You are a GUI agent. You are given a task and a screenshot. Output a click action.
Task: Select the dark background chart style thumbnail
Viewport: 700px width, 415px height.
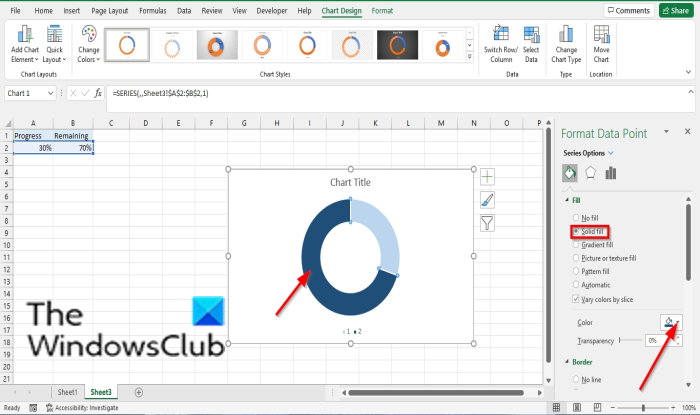(x=397, y=45)
